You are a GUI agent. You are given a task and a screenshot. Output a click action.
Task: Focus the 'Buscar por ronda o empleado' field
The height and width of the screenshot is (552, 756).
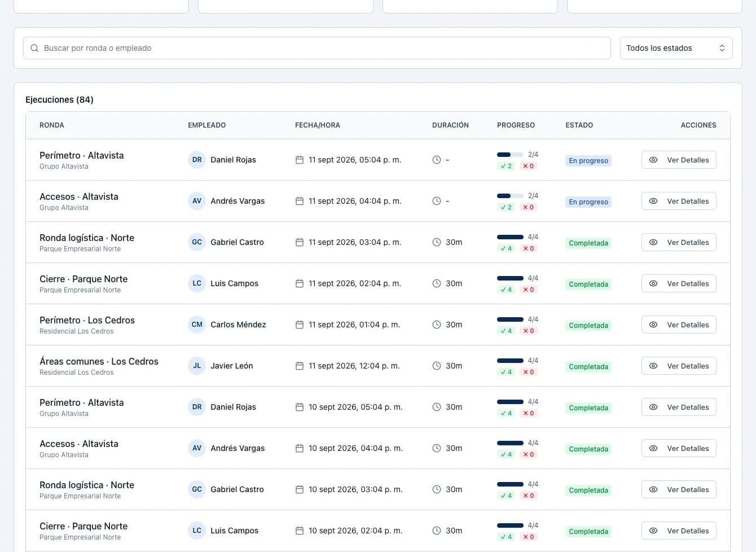point(317,48)
